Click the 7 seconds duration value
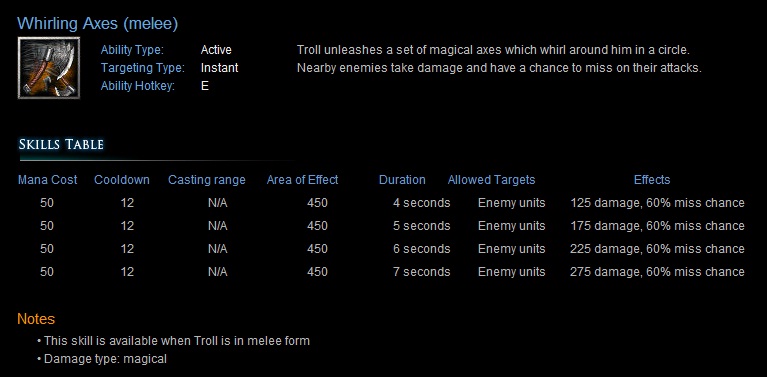The image size is (767, 377). pyautogui.click(x=422, y=272)
